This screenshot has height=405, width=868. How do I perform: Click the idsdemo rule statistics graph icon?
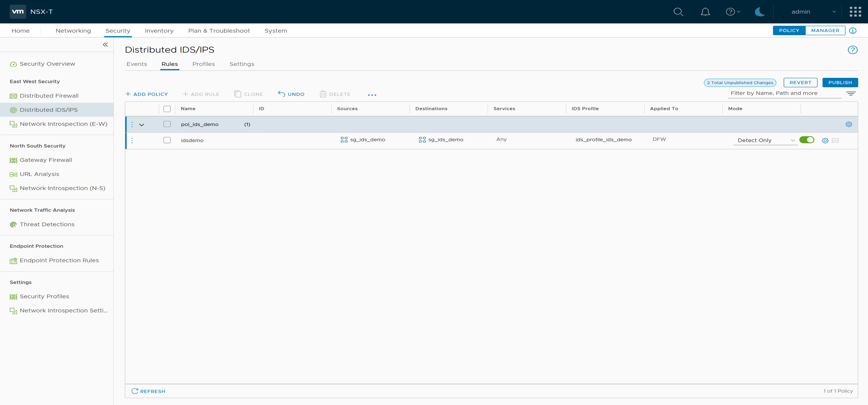pos(835,141)
